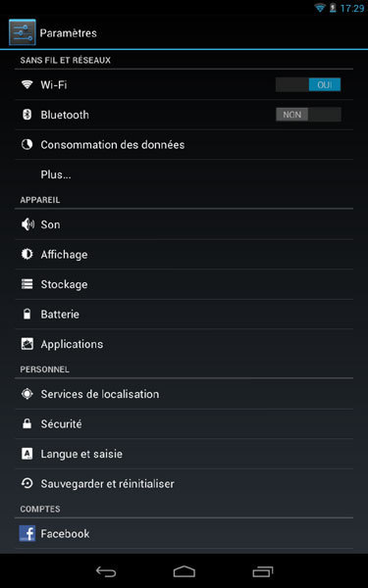Tap the Affichage brightness icon

(x=26, y=254)
